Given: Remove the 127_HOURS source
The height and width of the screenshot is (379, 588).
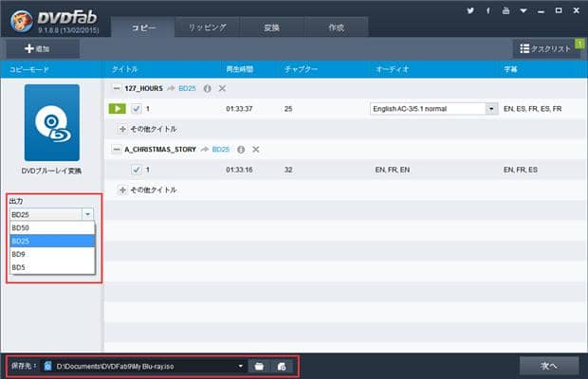Looking at the screenshot, I should click(222, 88).
